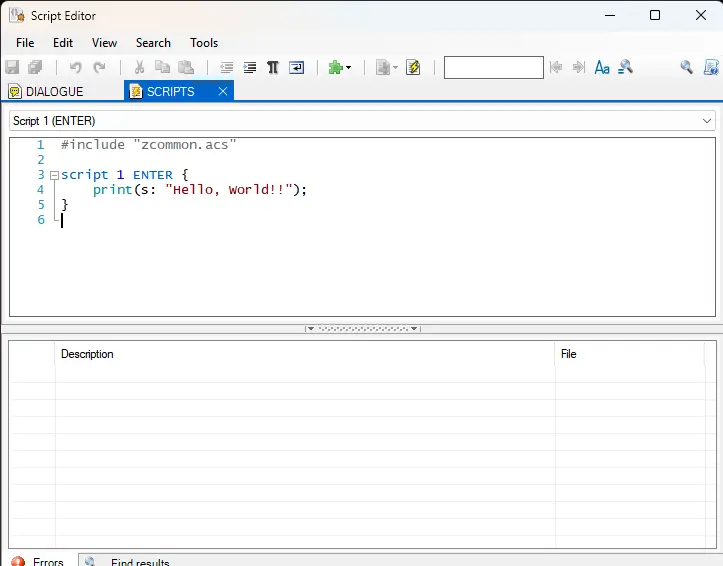Click the Save script toolbar icon
723x566 pixels.
(x=13, y=68)
